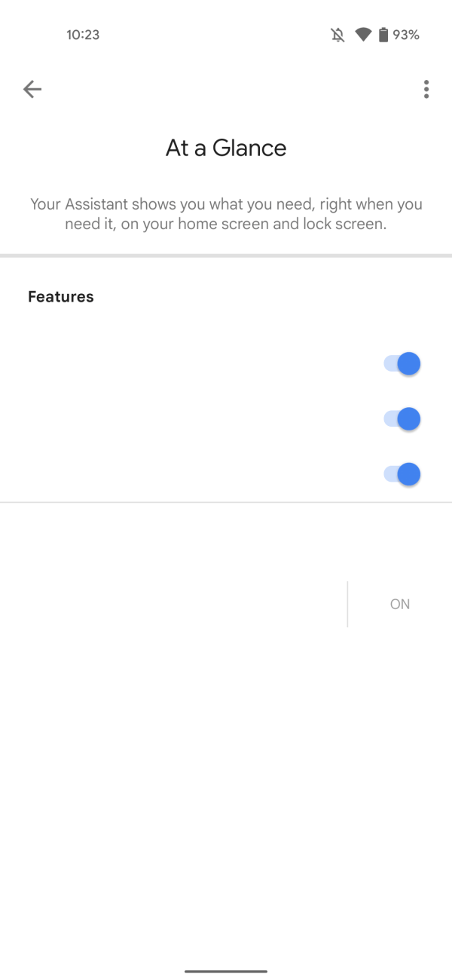
Task: Go back using the arrow icon
Action: tap(32, 90)
